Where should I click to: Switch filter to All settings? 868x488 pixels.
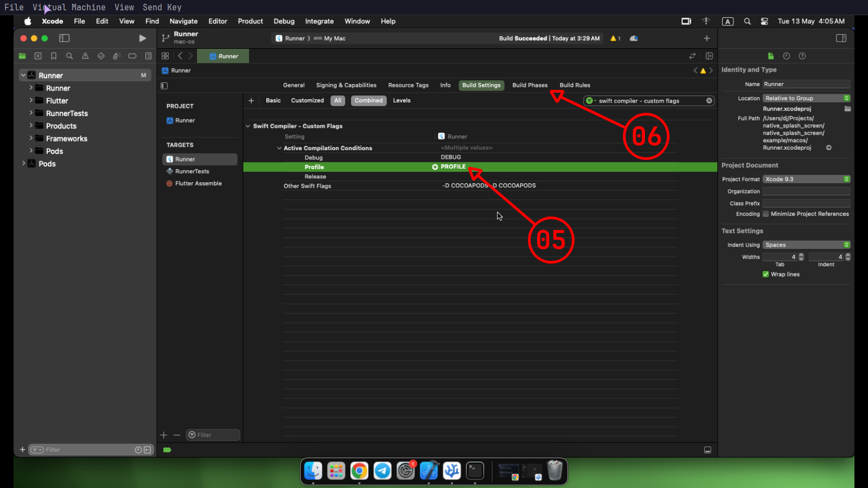click(x=338, y=100)
